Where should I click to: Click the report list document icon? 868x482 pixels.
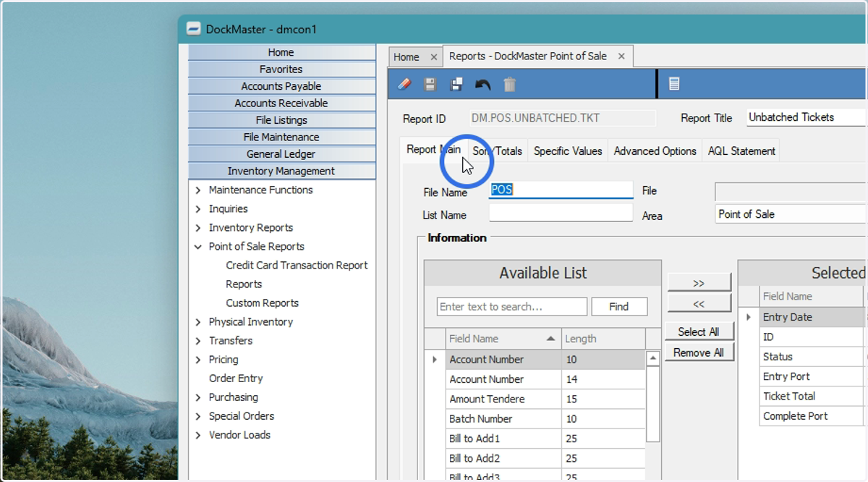674,85
